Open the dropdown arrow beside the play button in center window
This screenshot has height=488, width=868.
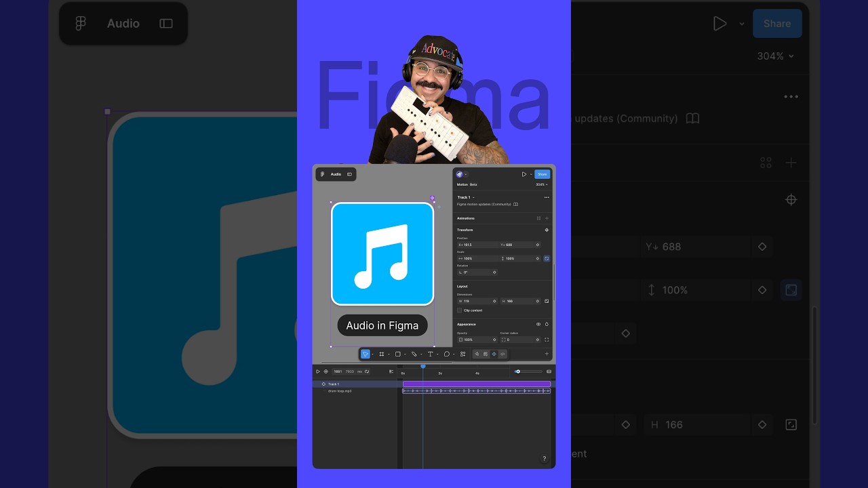pyautogui.click(x=531, y=174)
